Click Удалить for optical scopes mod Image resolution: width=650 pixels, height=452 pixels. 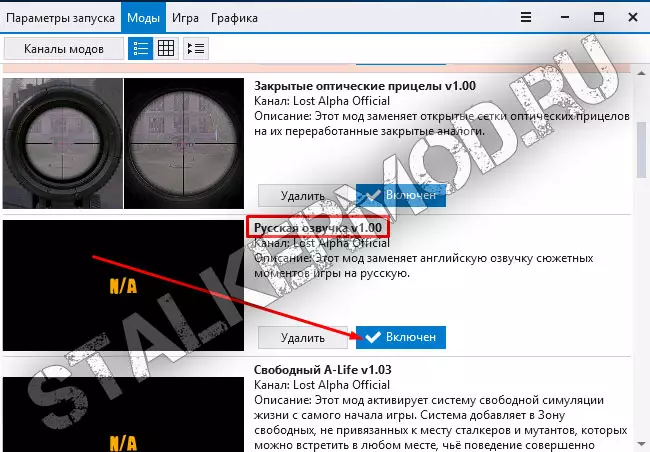[x=303, y=195]
